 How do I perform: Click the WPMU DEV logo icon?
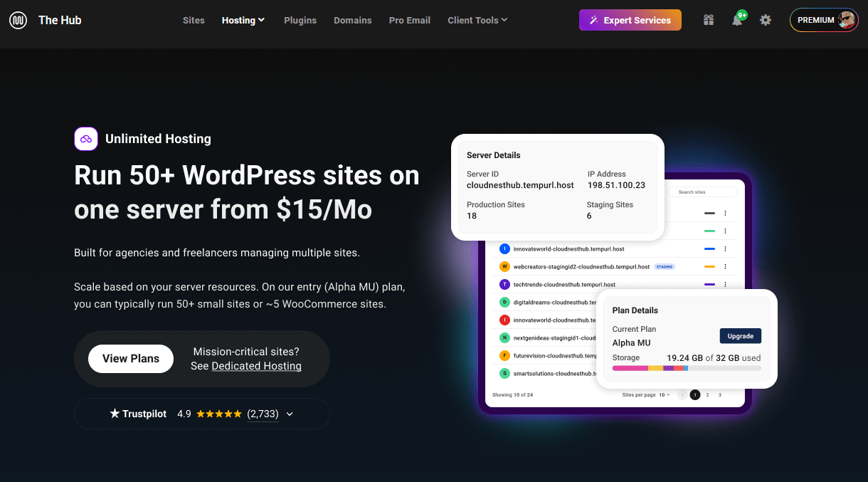point(18,20)
